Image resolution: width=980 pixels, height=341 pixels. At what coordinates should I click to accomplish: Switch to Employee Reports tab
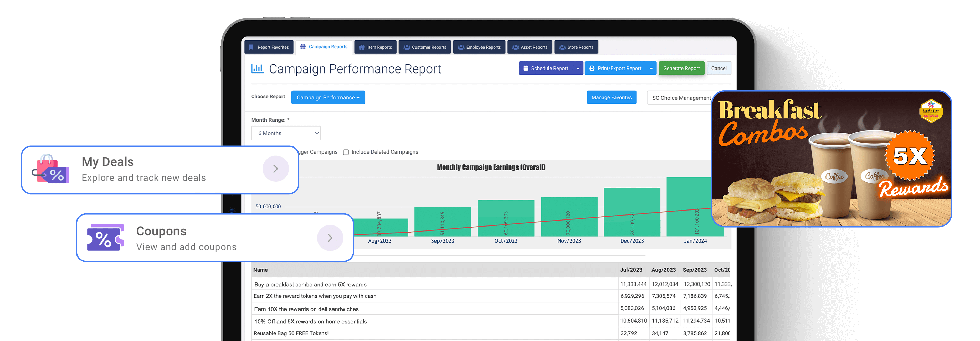pyautogui.click(x=479, y=47)
